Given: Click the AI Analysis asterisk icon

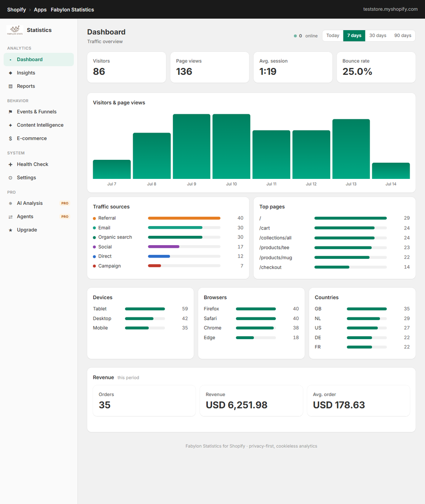Looking at the screenshot, I should 10,203.
